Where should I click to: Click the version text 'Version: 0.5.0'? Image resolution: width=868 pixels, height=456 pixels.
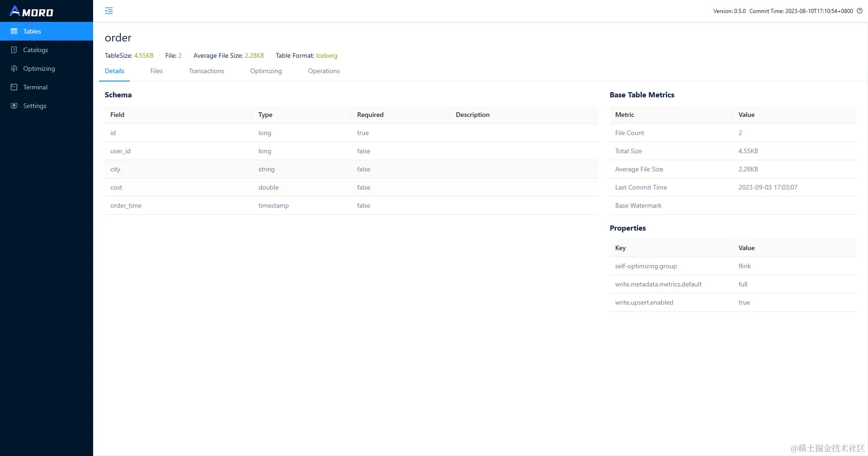tap(729, 11)
